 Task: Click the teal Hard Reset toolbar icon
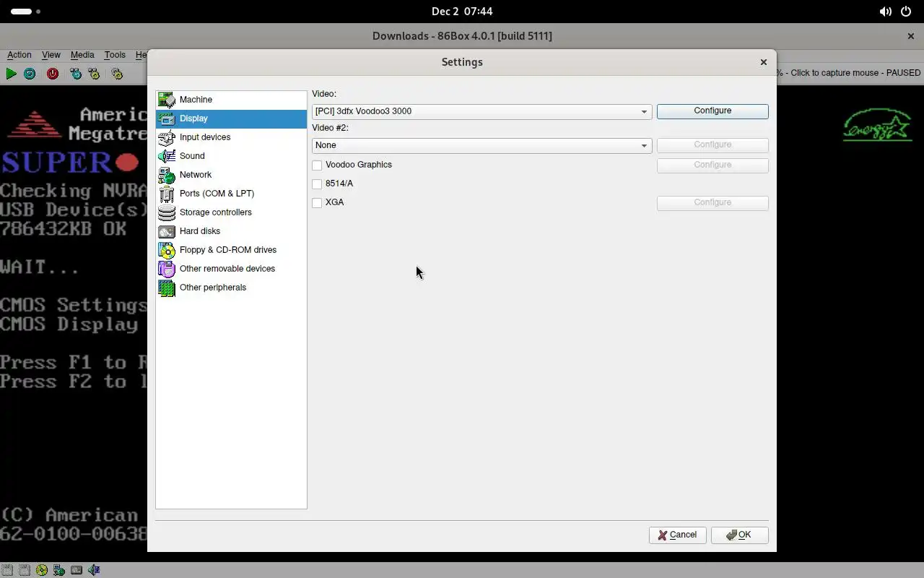pyautogui.click(x=30, y=74)
